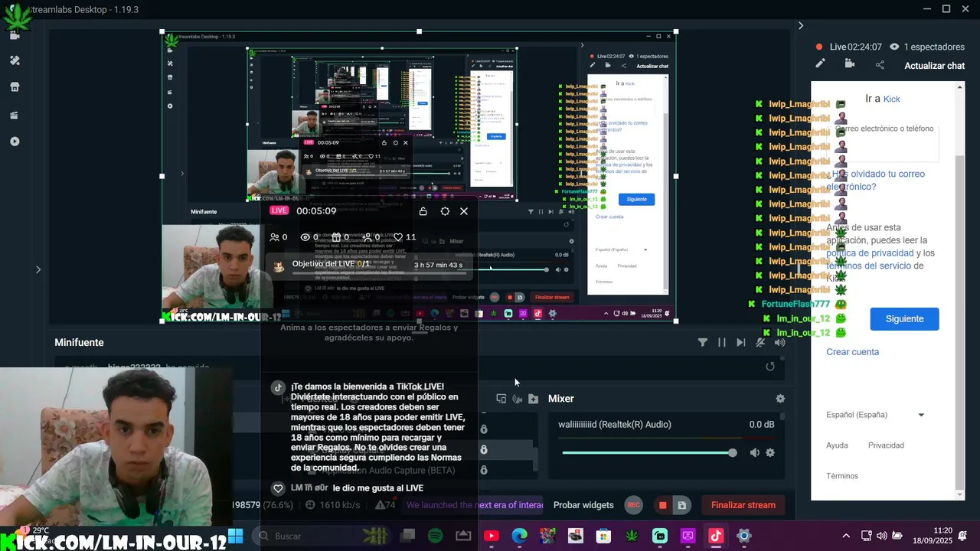Click the 1610 kb/s bitrate status
Viewport: 980px width, 551px height.
334,505
